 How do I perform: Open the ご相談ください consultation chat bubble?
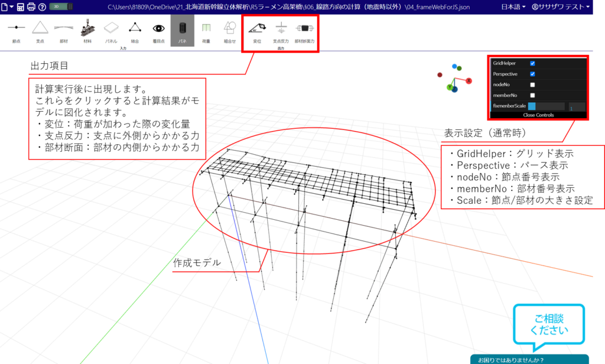pos(549,326)
